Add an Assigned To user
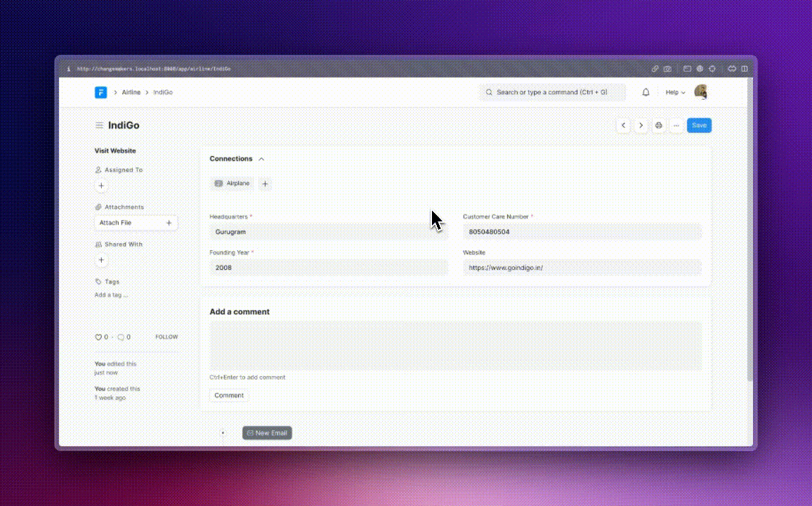The height and width of the screenshot is (506, 812). 101,186
